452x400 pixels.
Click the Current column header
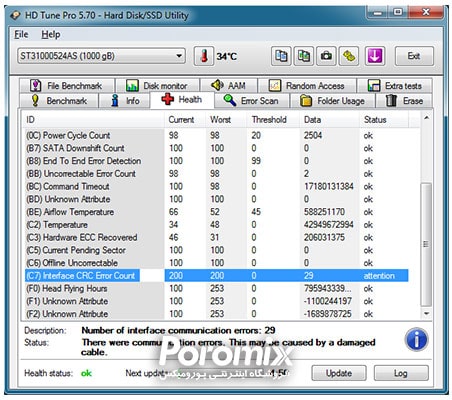(185, 120)
